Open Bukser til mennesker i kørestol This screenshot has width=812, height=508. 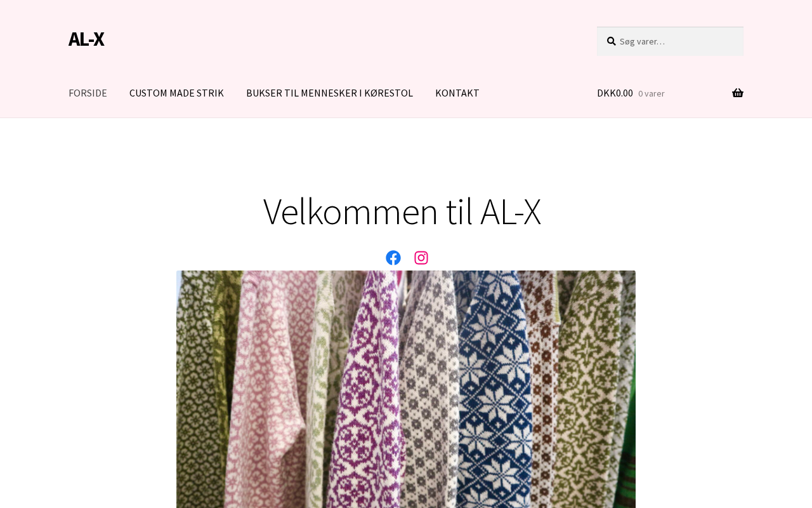point(329,93)
